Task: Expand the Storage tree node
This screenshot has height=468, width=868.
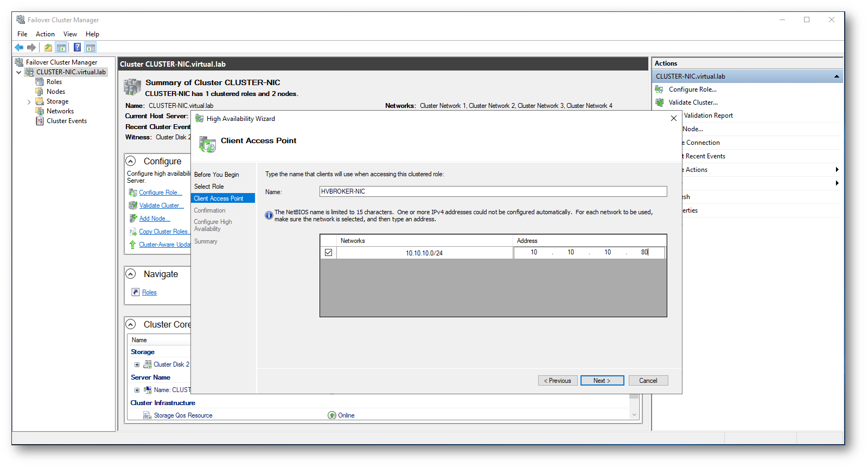Action: tap(29, 102)
